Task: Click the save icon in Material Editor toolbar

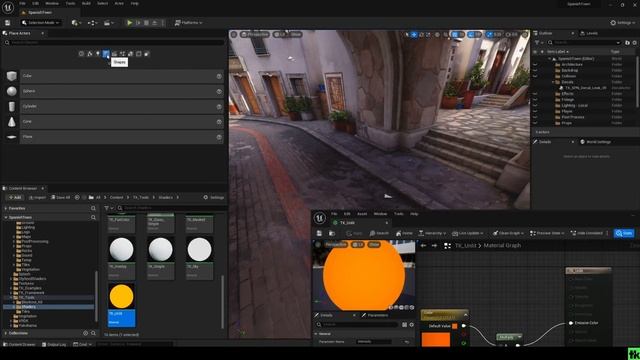Action: point(319,233)
